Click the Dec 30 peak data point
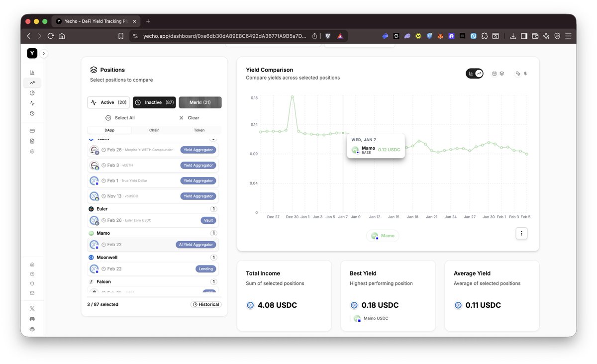Image resolution: width=597 pixels, height=364 pixels. click(292, 97)
